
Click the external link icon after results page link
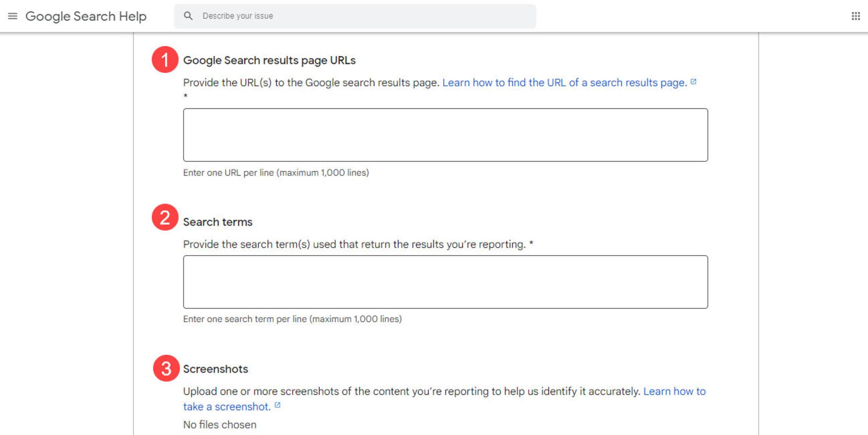(693, 82)
